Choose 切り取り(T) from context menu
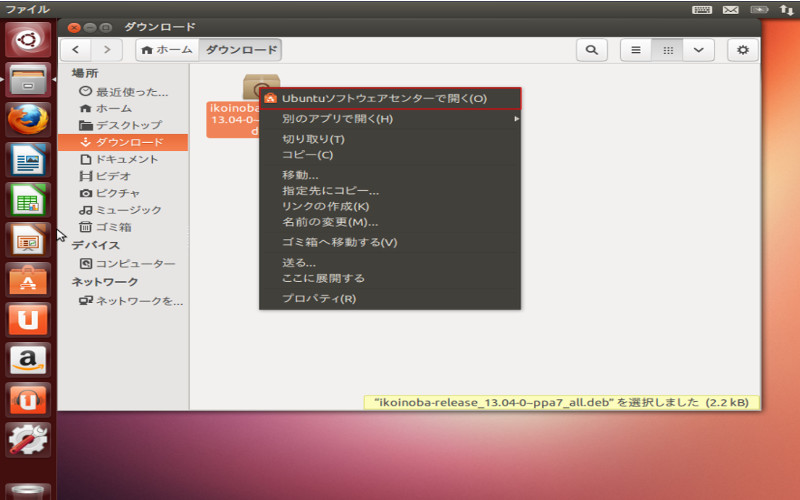Screen dimensions: 800x500 pyautogui.click(x=390, y=139)
